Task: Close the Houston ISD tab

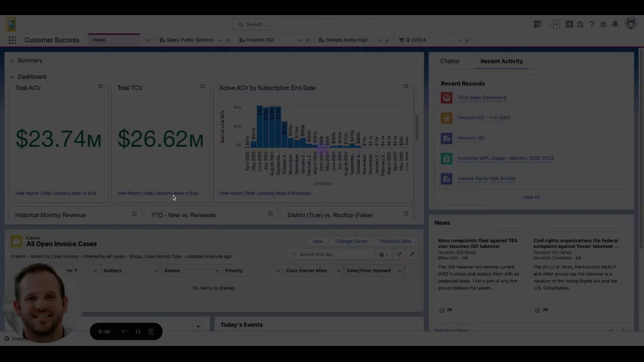Action: coord(307,40)
